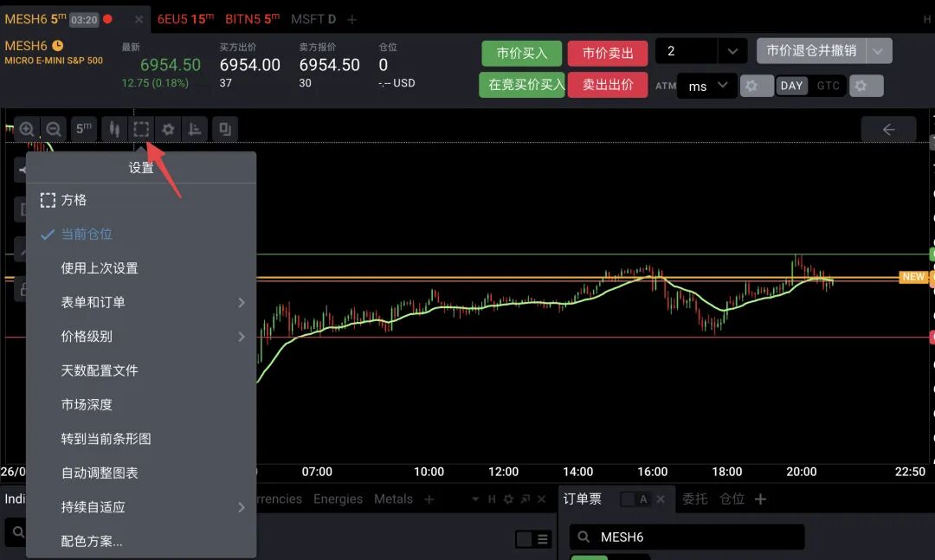Choose 配色方案 color scheme option

pyautogui.click(x=92, y=541)
